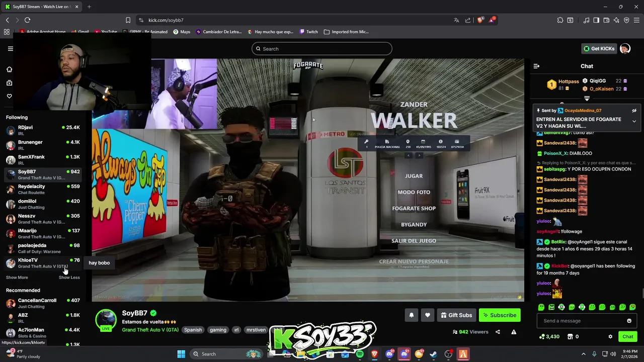Open Browse icon in Kick left sidebar
This screenshot has height=362, width=644.
9,83
